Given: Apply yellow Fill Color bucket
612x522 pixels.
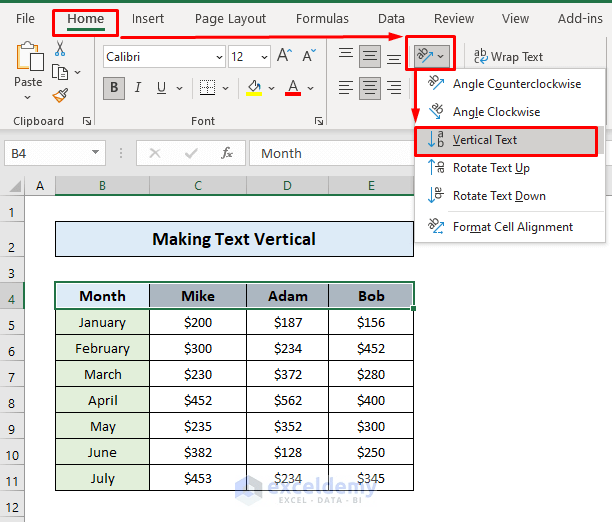Looking at the screenshot, I should [x=254, y=88].
